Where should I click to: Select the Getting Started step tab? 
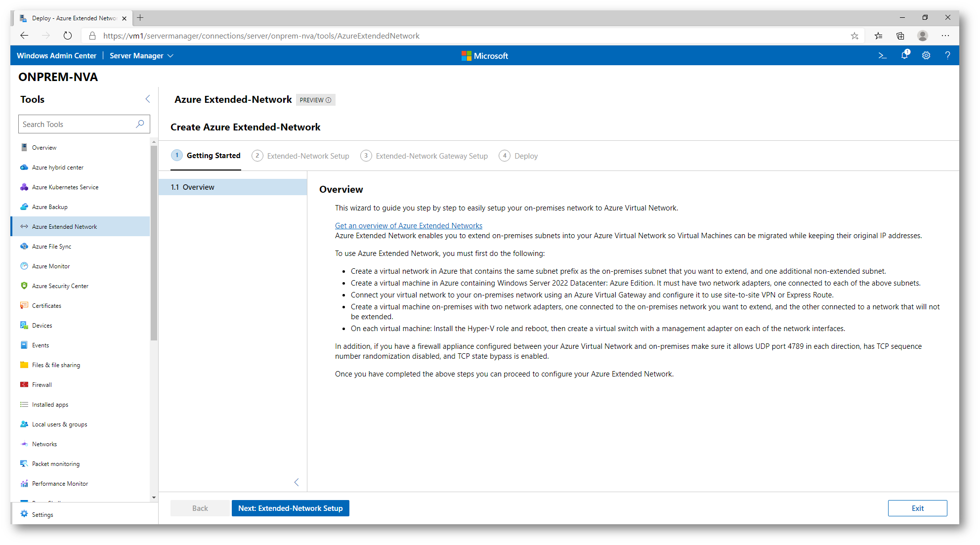coord(206,156)
